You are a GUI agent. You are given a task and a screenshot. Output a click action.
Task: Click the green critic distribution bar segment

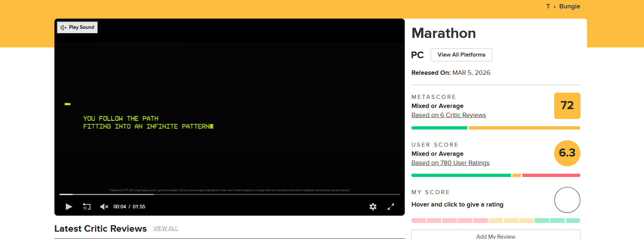pos(439,128)
